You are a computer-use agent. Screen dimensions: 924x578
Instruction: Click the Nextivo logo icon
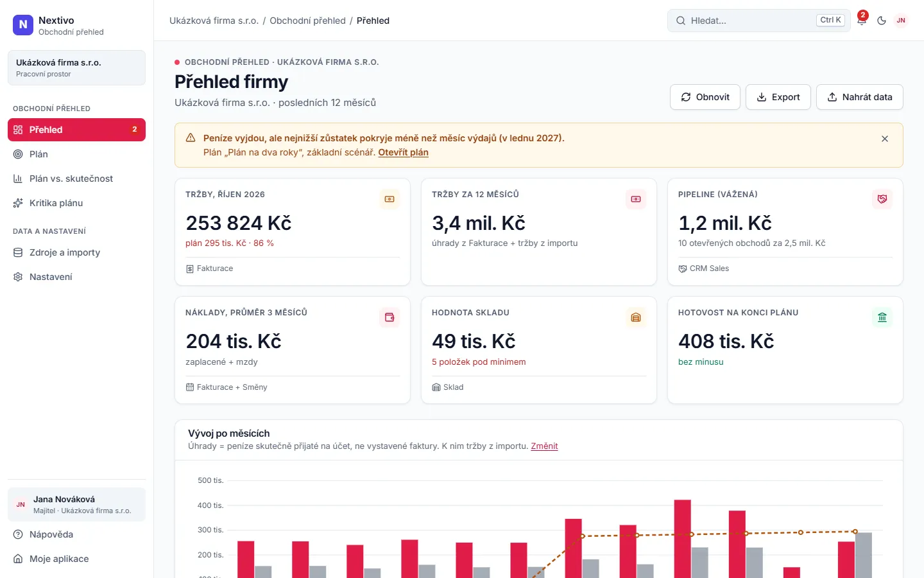pos(23,25)
